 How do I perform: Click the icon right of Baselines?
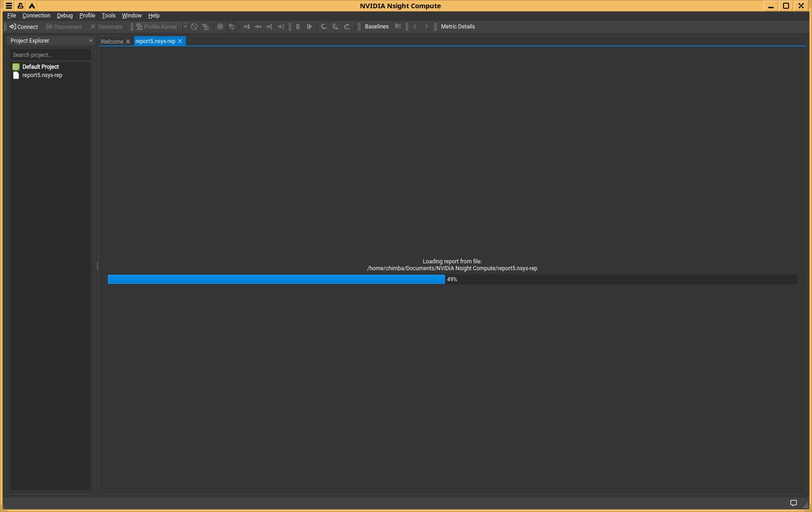(x=398, y=27)
